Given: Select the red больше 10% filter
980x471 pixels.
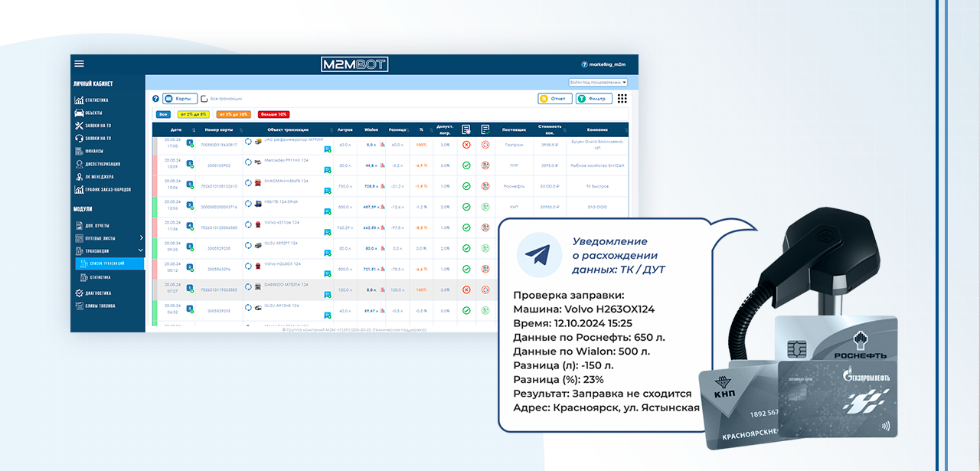Looking at the screenshot, I should [x=273, y=114].
